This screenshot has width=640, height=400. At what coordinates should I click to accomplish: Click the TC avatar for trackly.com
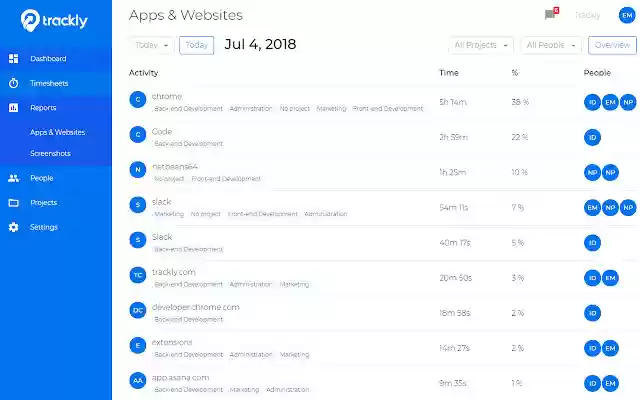[138, 275]
